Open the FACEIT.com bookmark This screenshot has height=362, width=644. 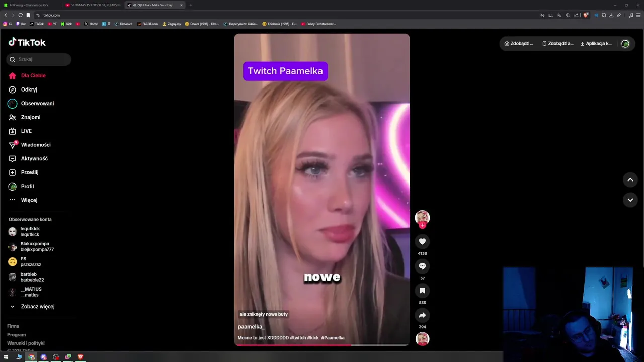pos(148,24)
